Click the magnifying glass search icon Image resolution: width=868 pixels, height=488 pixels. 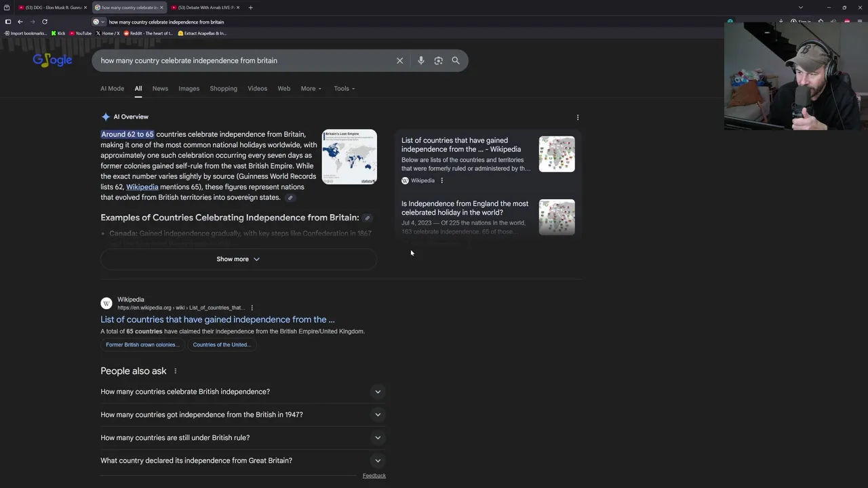coord(456,60)
